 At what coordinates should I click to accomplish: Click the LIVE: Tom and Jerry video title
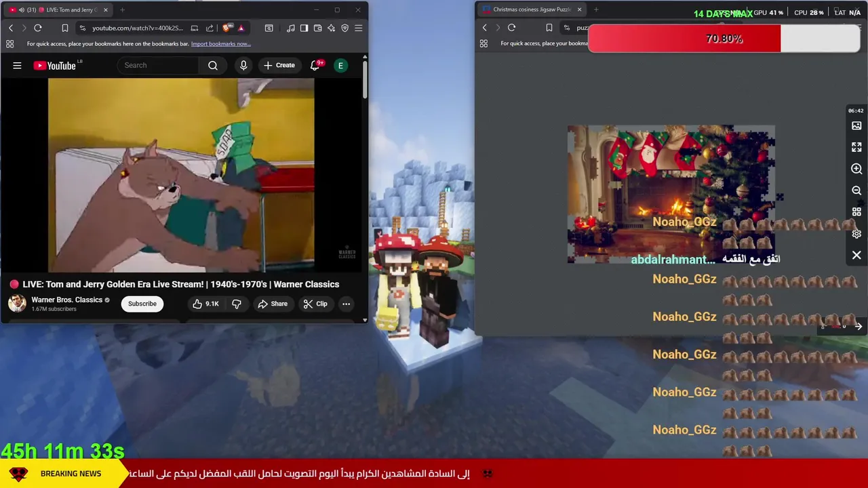[x=180, y=284]
